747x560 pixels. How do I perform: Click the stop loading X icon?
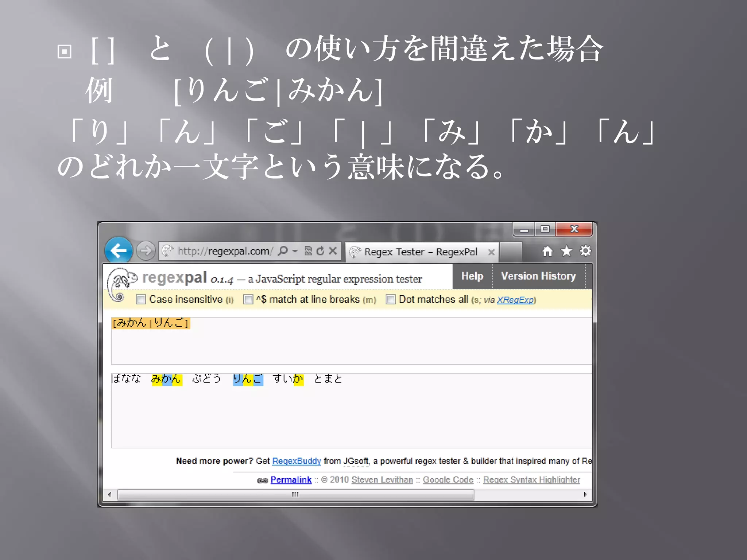(x=333, y=251)
